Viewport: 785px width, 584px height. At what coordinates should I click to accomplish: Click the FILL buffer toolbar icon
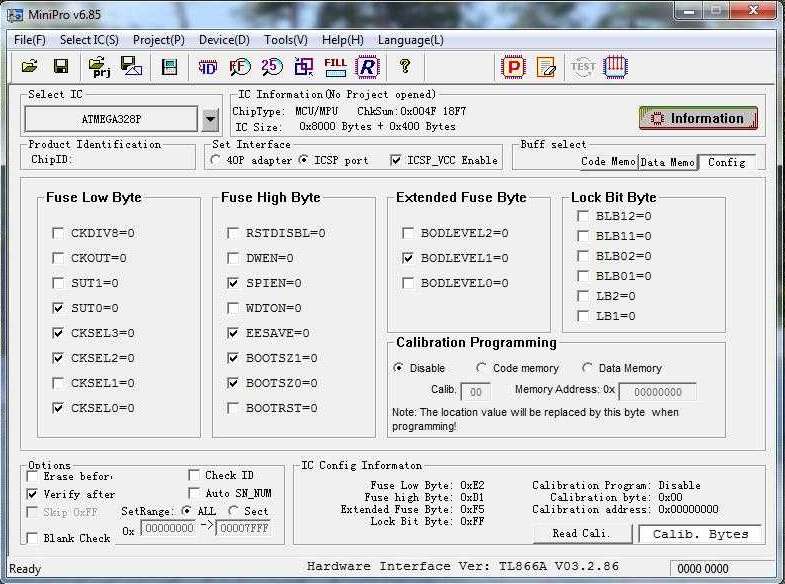coord(335,67)
